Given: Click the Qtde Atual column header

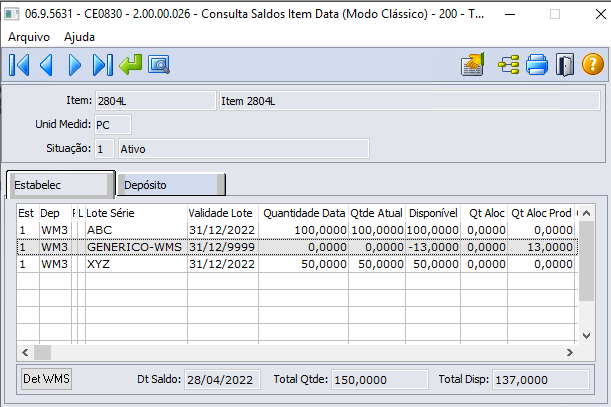Looking at the screenshot, I should click(x=377, y=213).
